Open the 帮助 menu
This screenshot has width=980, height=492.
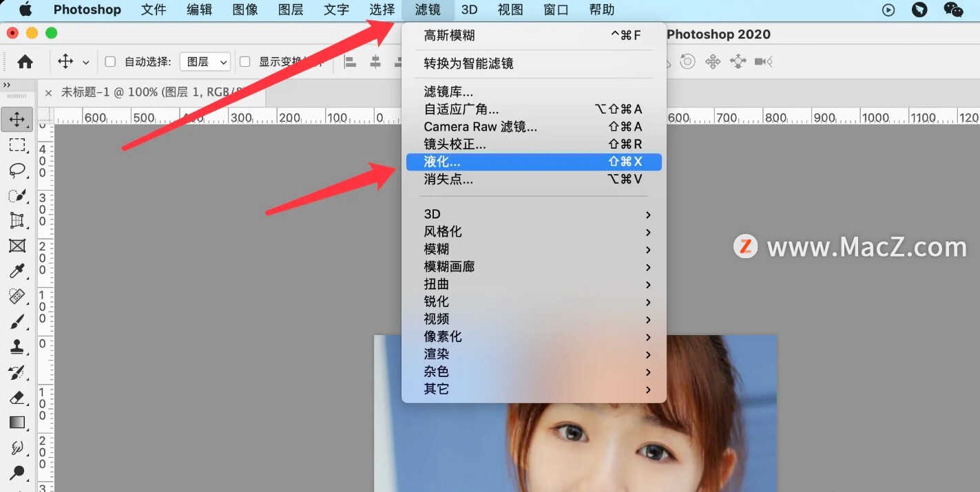point(602,10)
